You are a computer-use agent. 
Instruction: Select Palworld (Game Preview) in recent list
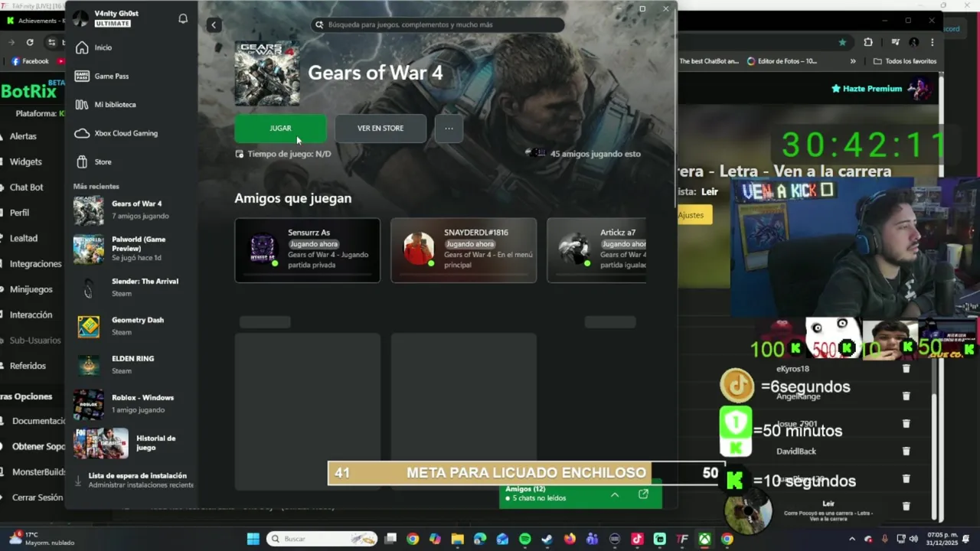point(132,249)
